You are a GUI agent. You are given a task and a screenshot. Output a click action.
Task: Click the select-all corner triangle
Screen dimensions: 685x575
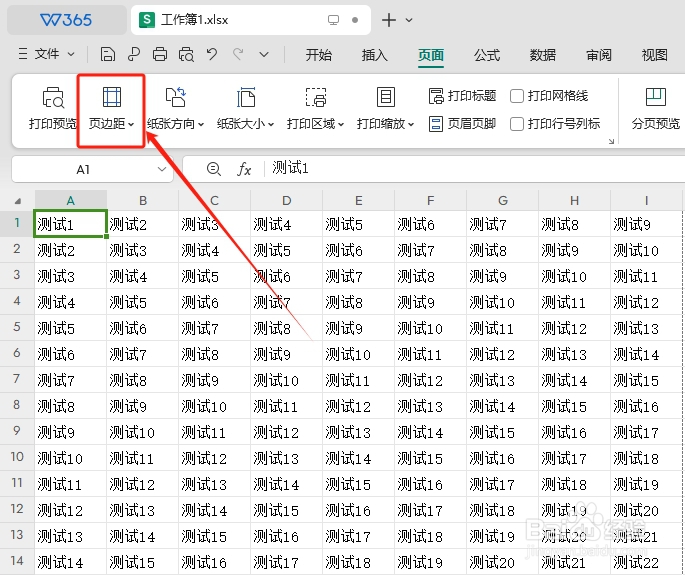(x=18, y=201)
